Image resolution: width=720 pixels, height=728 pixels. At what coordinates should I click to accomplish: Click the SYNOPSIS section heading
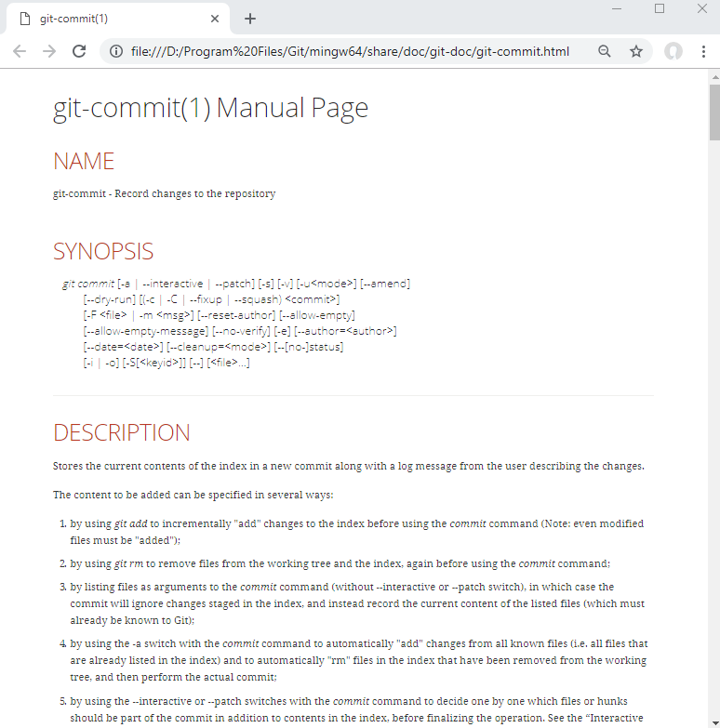(103, 251)
